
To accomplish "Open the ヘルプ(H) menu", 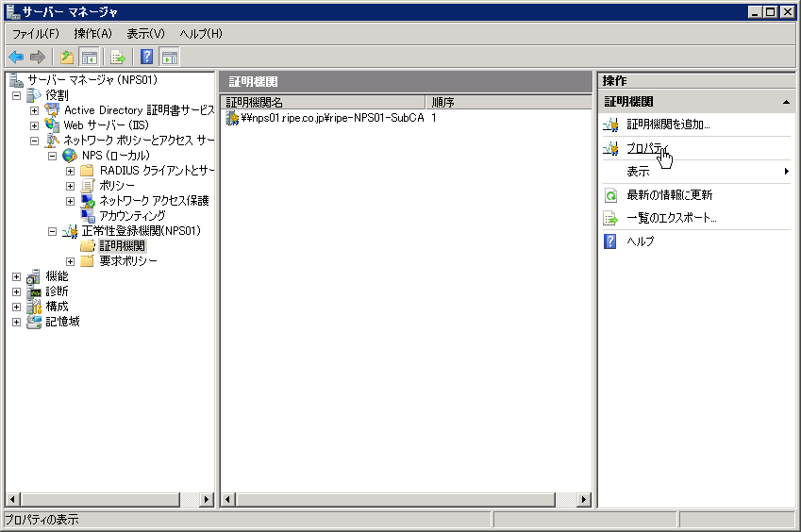I will point(201,34).
